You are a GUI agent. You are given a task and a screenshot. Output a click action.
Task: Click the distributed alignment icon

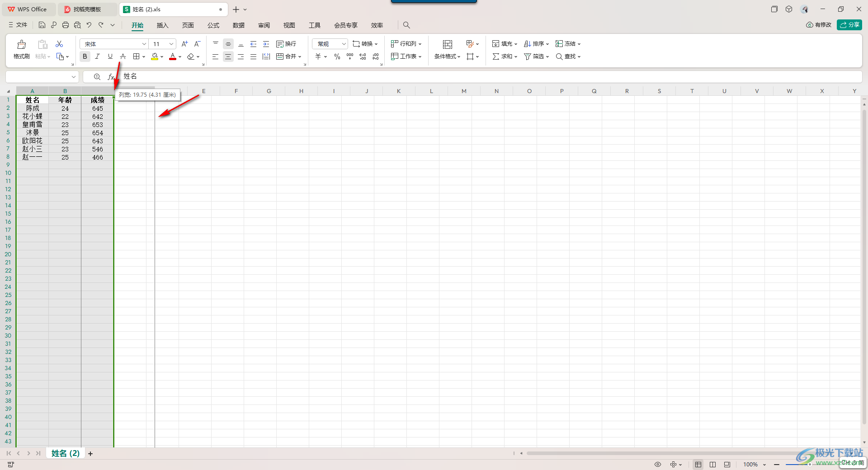(266, 56)
